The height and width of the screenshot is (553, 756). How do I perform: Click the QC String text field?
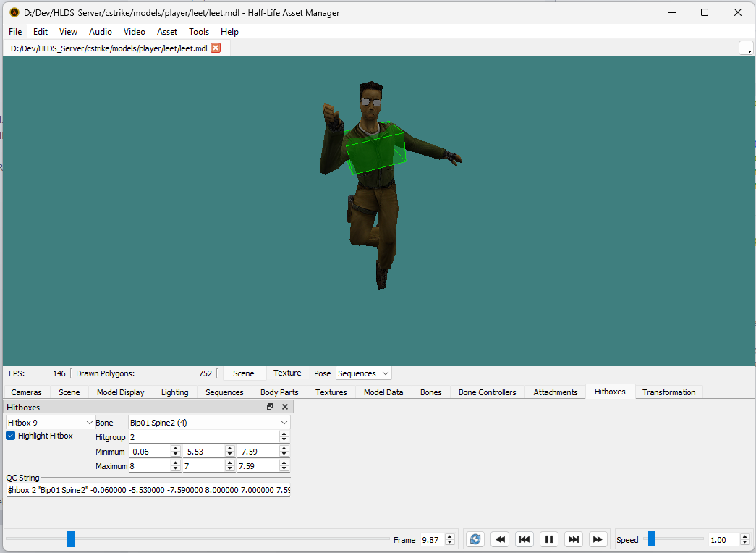(148, 490)
